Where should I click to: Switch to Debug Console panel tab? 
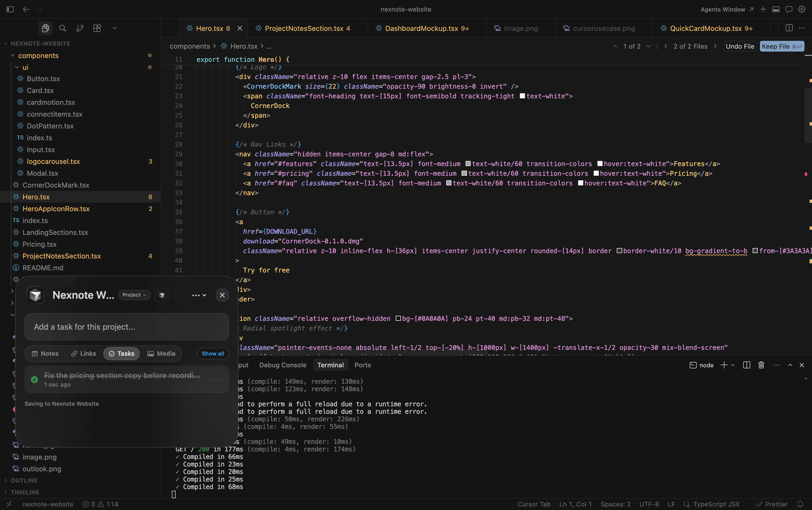tap(283, 365)
